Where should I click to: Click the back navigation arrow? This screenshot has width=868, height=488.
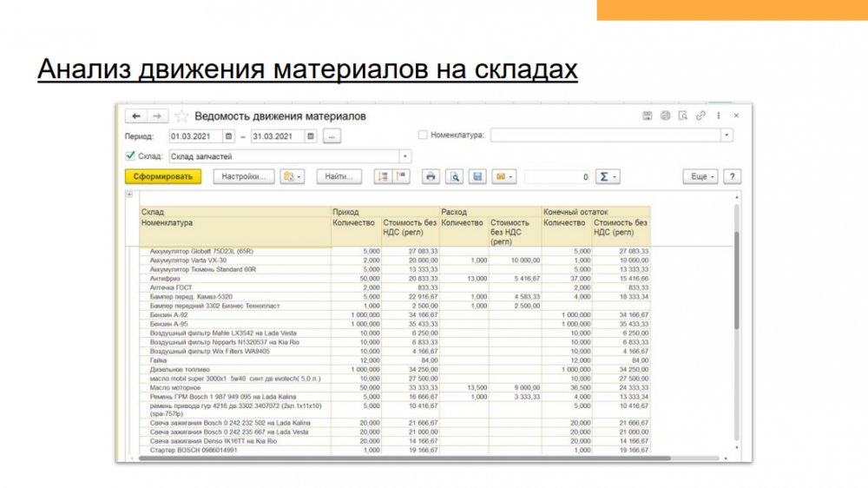point(135,115)
